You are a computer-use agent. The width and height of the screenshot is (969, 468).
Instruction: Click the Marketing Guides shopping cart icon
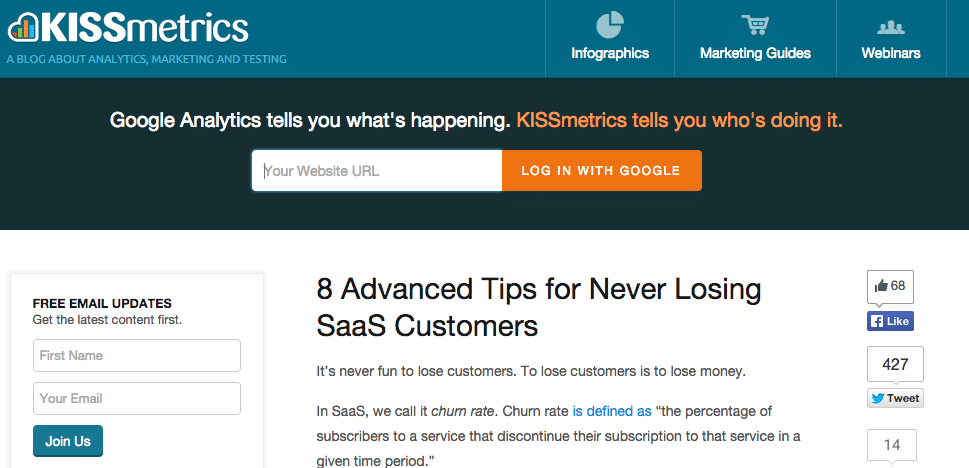(x=755, y=25)
